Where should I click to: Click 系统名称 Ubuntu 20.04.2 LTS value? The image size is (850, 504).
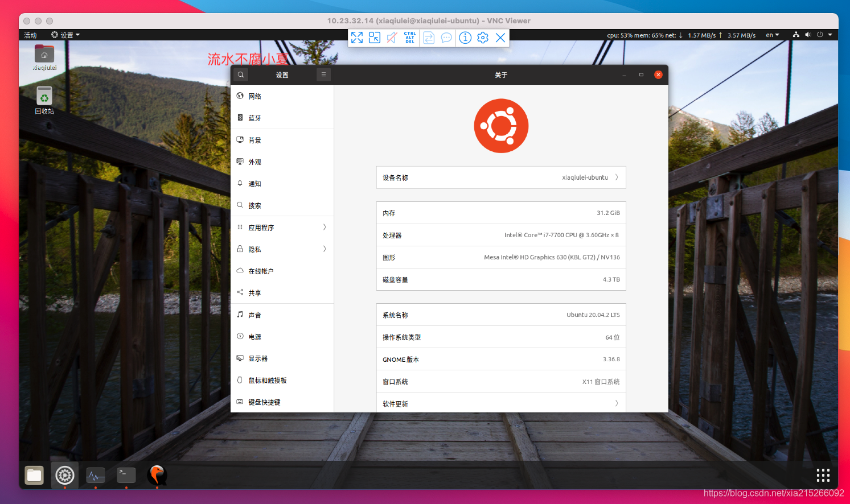click(x=593, y=315)
